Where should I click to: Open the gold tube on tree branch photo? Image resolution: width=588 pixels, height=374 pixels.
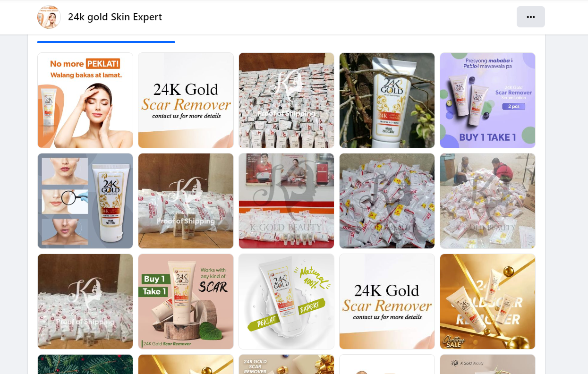(387, 100)
